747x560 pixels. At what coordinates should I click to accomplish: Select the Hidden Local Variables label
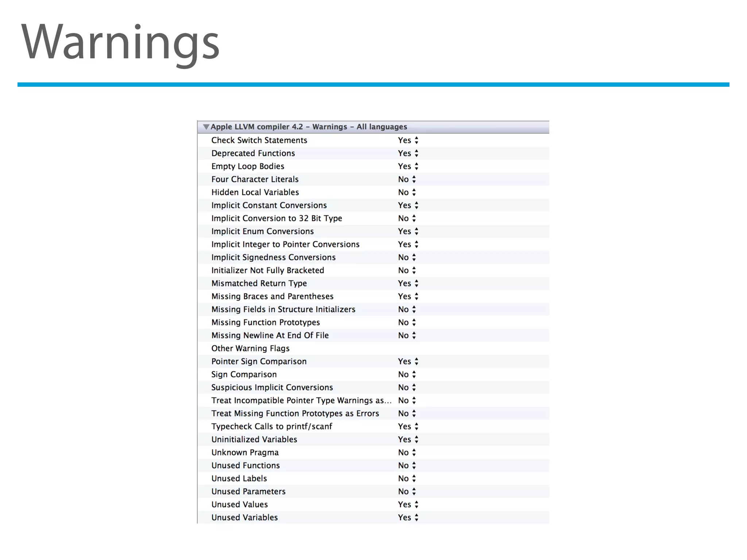point(255,192)
